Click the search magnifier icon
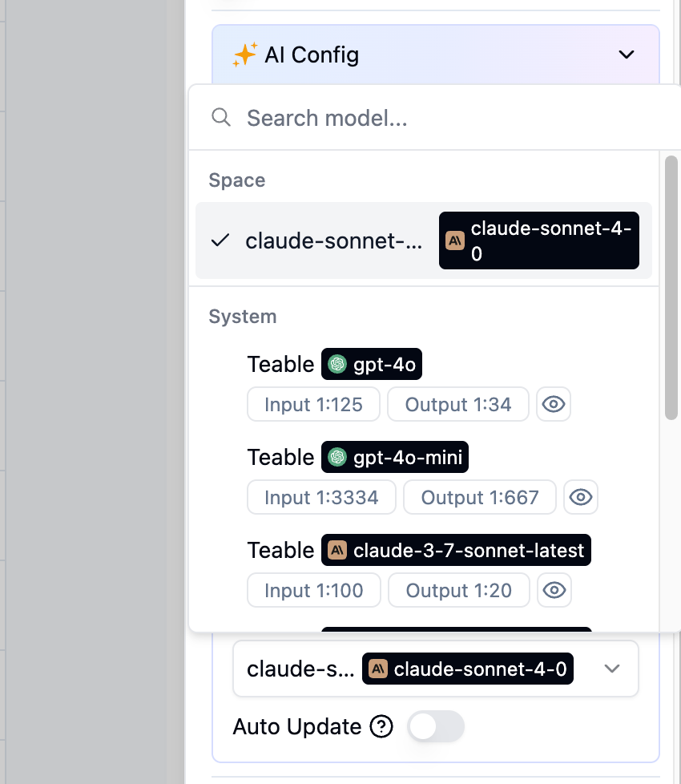681x784 pixels. (x=221, y=118)
